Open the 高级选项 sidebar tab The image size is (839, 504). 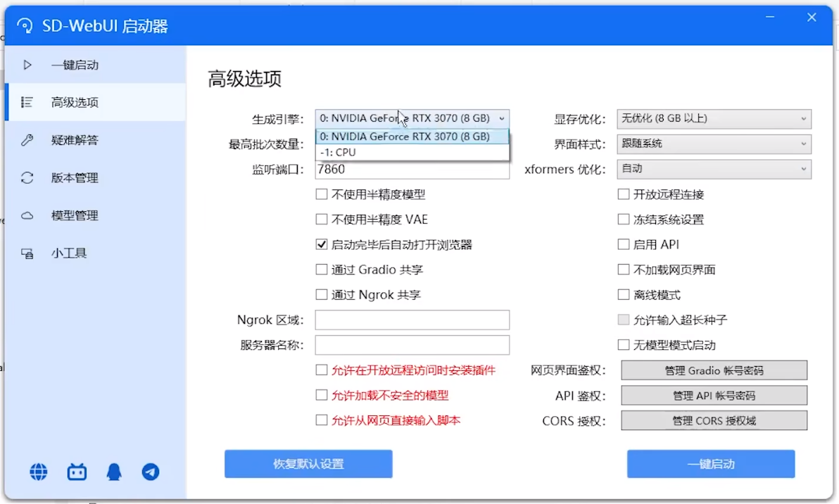tap(75, 103)
